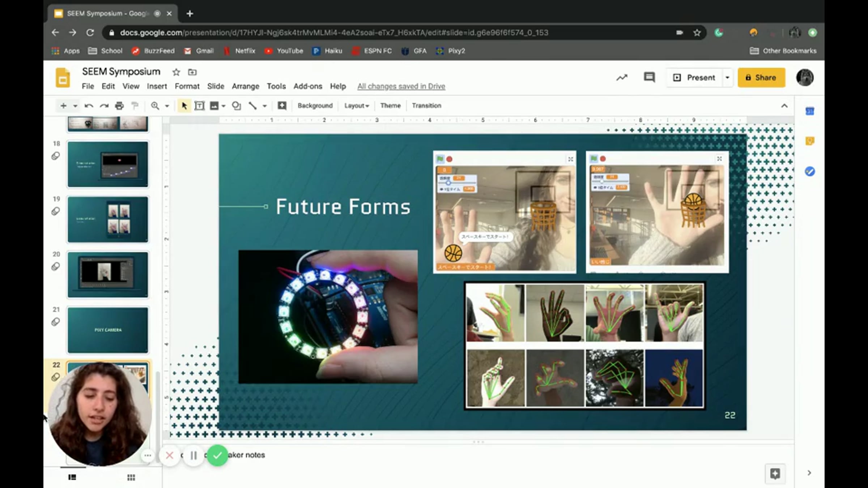This screenshot has height=488, width=868.
Task: Switch to filmstrip view
Action: pos(72,478)
